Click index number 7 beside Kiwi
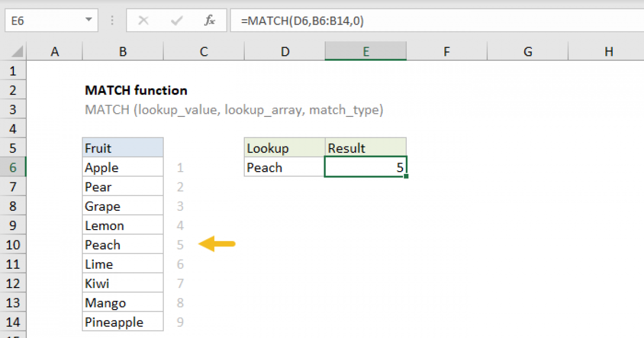Image resolution: width=644 pixels, height=338 pixels. (x=180, y=284)
